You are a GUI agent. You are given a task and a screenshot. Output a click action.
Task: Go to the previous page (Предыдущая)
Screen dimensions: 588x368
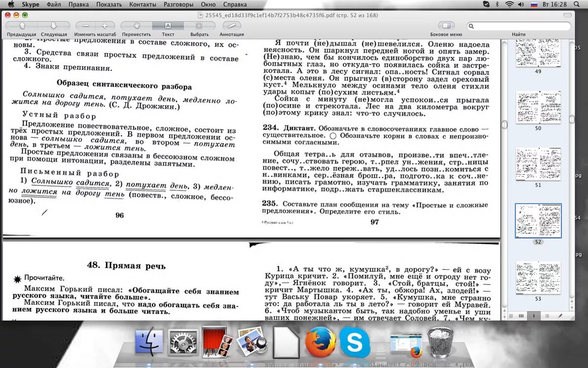point(22,26)
